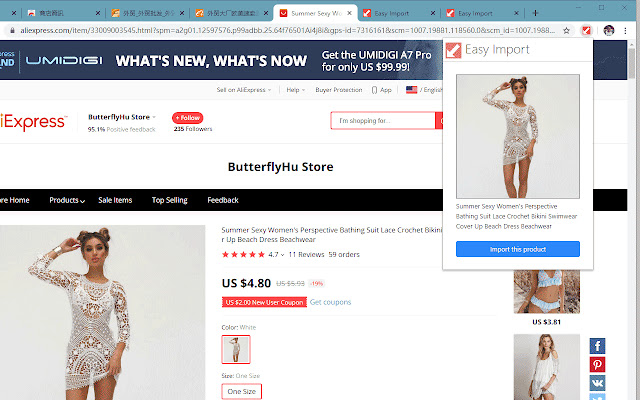
Task: Expand Sell on AliExpress dropdown
Action: tap(244, 90)
